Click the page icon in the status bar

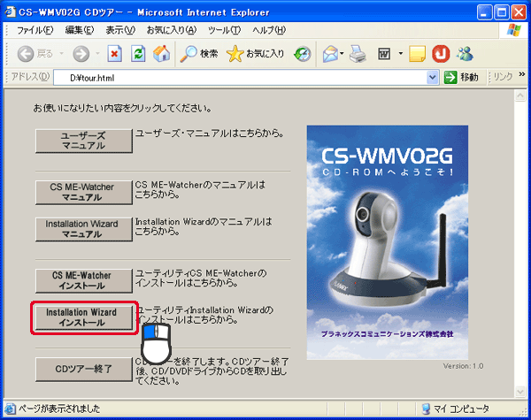pos(10,409)
